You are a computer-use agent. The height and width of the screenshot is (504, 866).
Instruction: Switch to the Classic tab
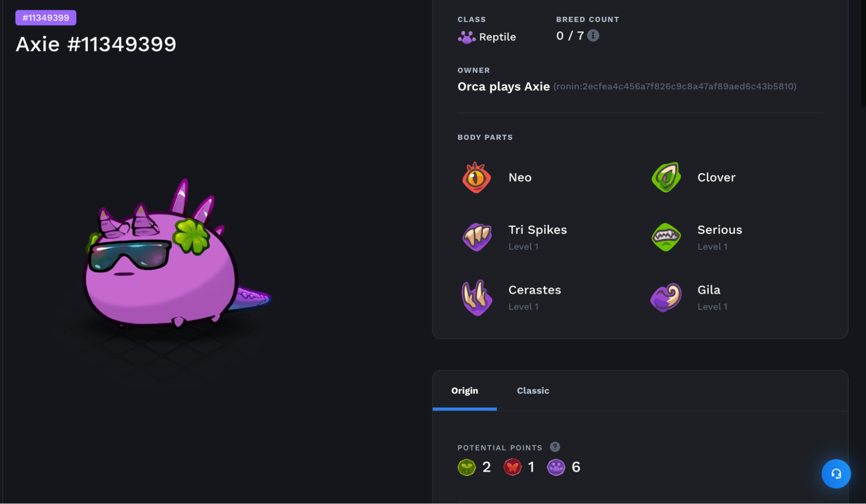click(x=533, y=391)
